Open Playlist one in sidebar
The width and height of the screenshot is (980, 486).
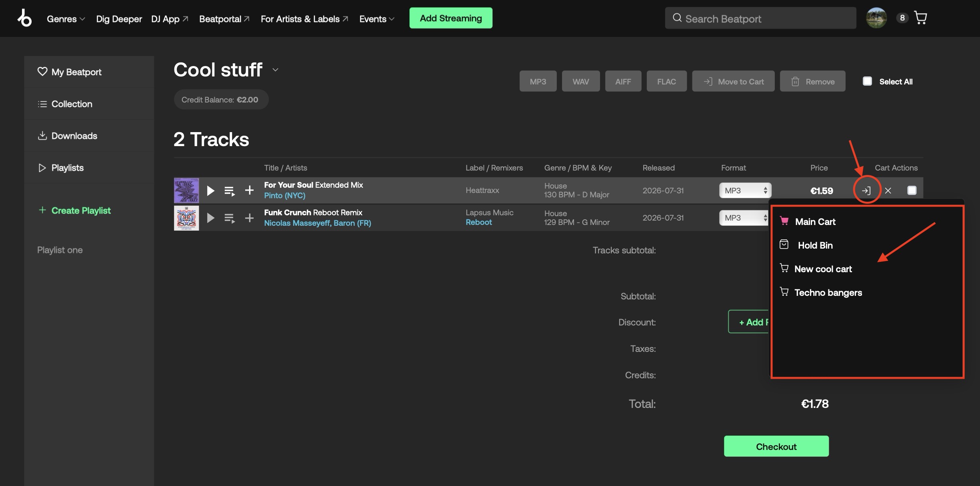coord(60,250)
